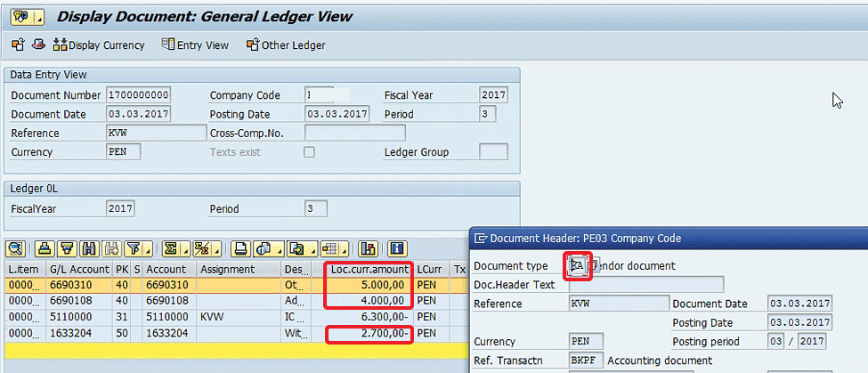Click the Assignment column header
The width and height of the screenshot is (868, 373).
coord(239,270)
